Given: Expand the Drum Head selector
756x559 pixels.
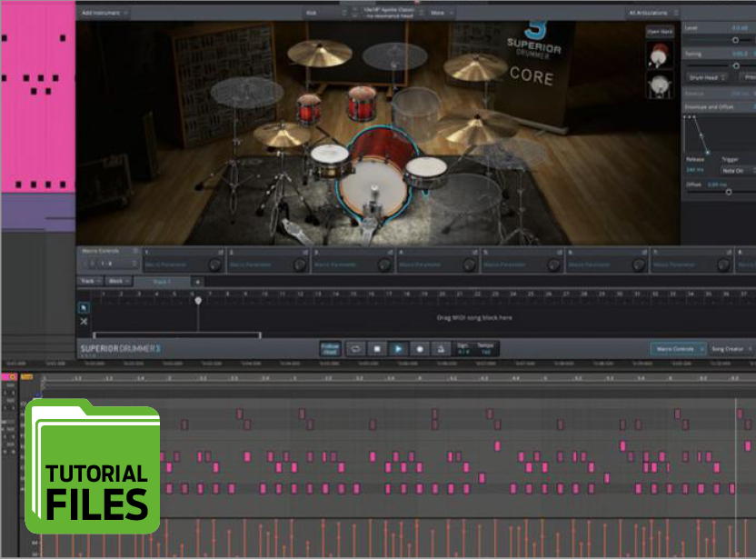Looking at the screenshot, I should click(x=707, y=78).
